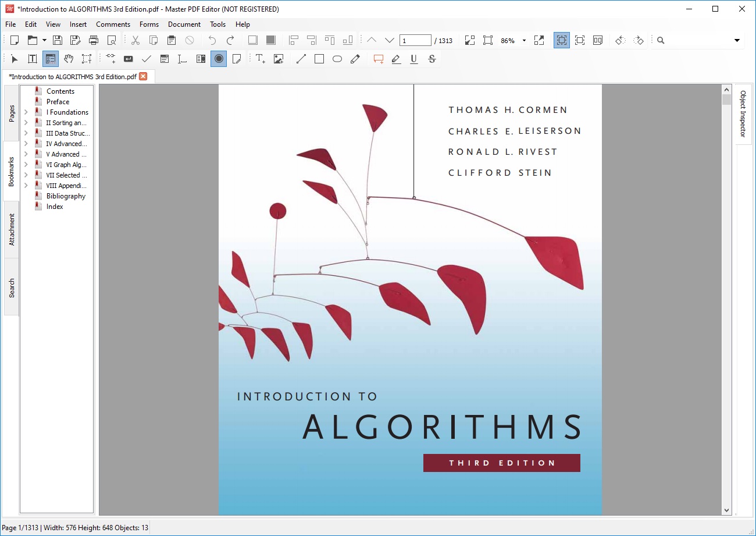Click the Paste clipboard icon
Screen dimensions: 756x536
172,40
